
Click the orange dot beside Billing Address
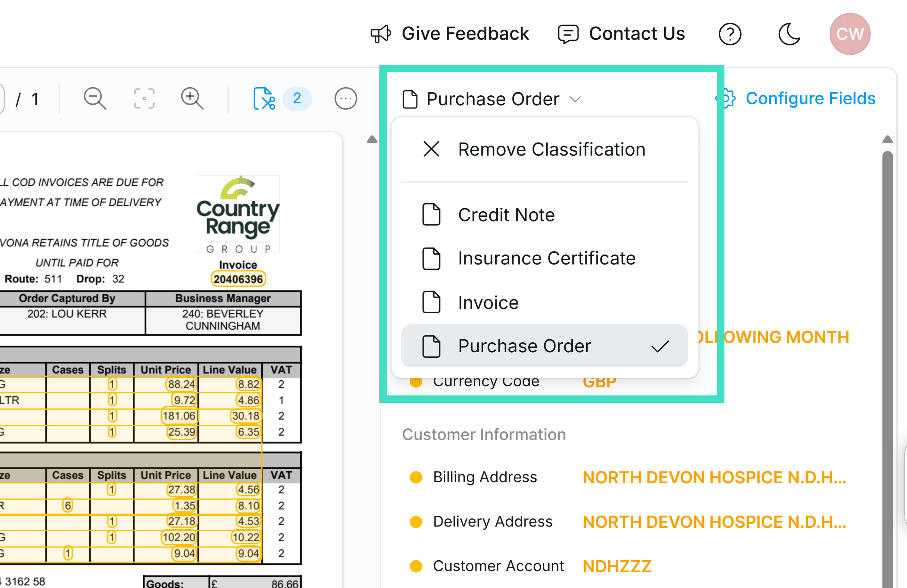416,477
